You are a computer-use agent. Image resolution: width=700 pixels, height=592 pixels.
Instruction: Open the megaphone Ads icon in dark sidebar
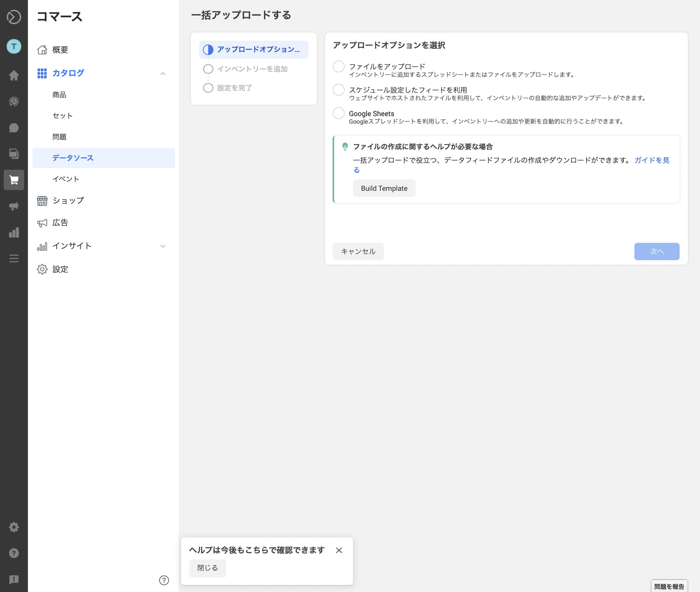click(14, 206)
